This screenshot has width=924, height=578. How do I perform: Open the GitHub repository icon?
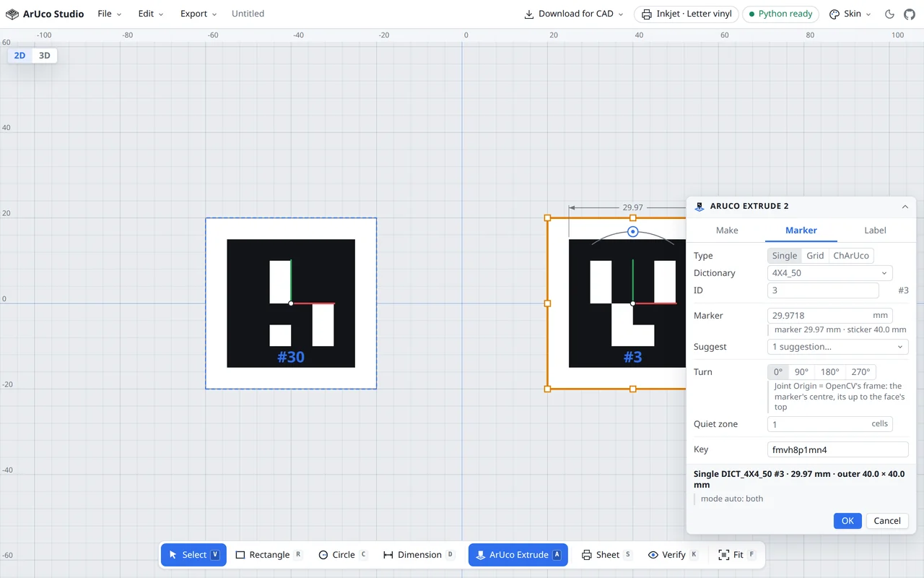tap(910, 14)
